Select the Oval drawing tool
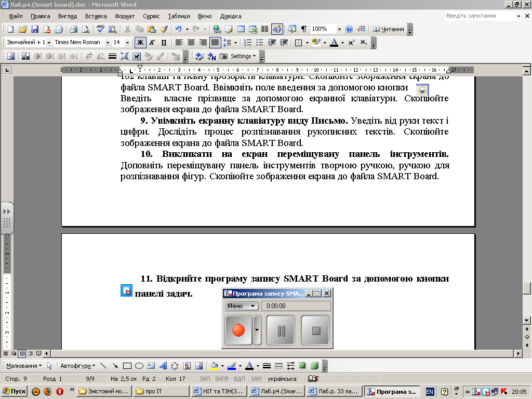The height and width of the screenshot is (399, 532). pyautogui.click(x=139, y=366)
